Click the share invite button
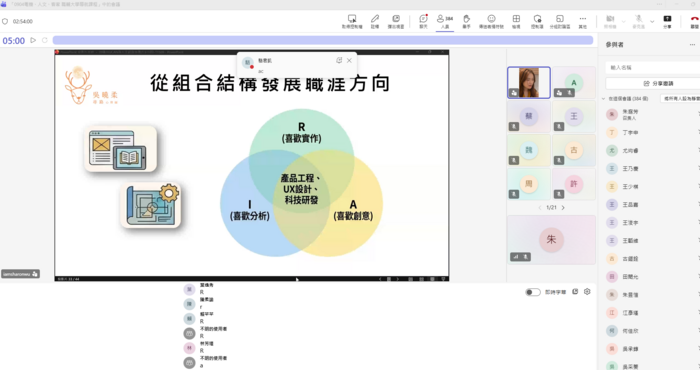700x370 pixels. coord(653,83)
